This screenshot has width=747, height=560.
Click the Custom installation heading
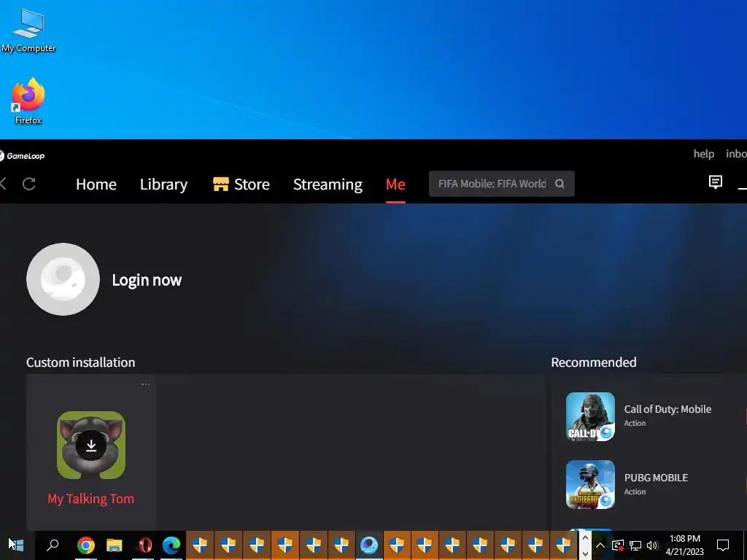click(x=80, y=362)
